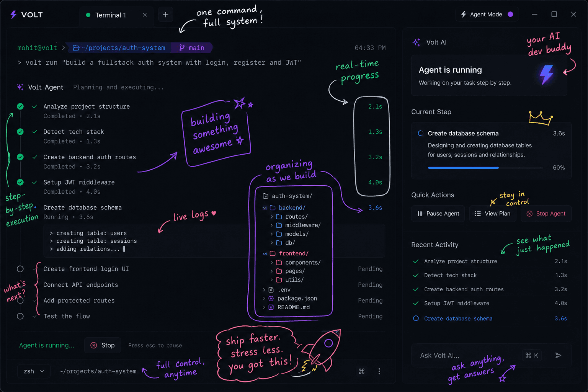The image size is (588, 392).
Task: Click blue Create database schema in Recent Activity
Action: (x=458, y=318)
